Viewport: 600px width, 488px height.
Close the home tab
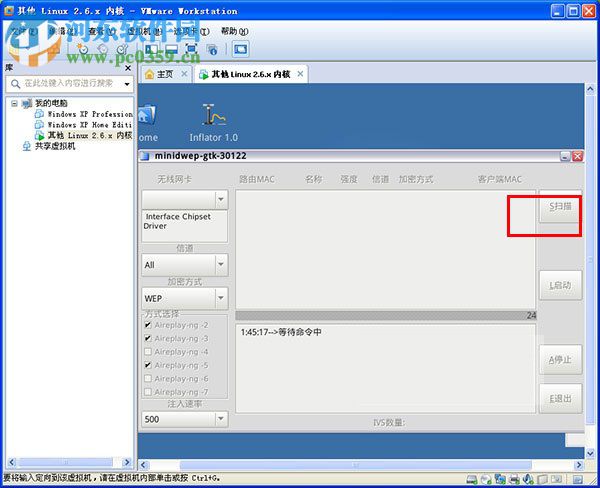pos(184,73)
